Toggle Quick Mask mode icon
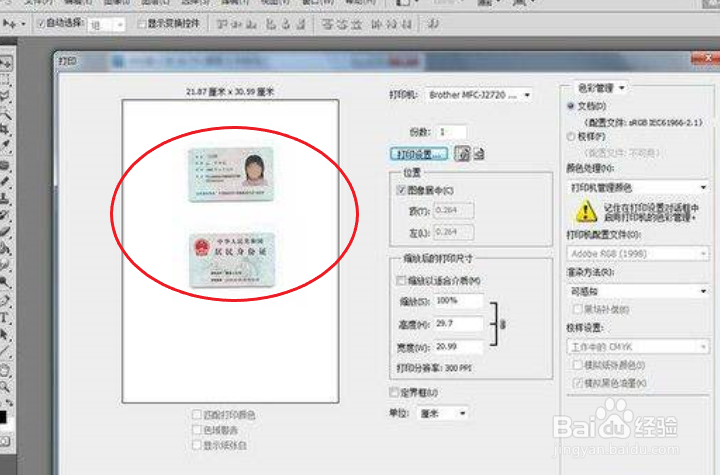 click(x=5, y=441)
